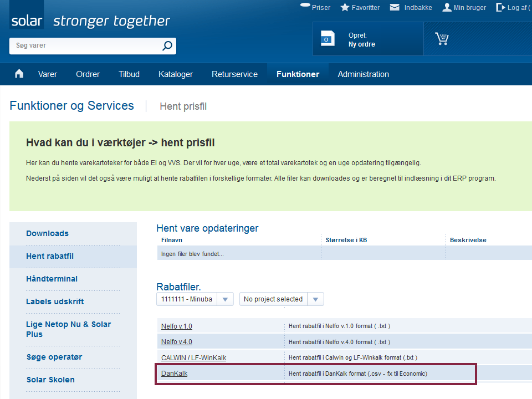Screen dimensions: 532x399
Task: Click the Nelfo v.4.0 link
Action: pyautogui.click(x=176, y=342)
